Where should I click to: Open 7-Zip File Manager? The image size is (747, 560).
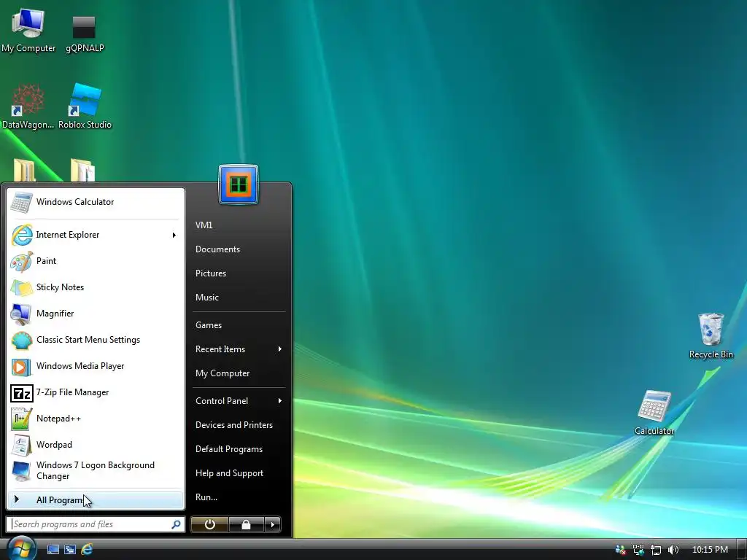pos(96,392)
